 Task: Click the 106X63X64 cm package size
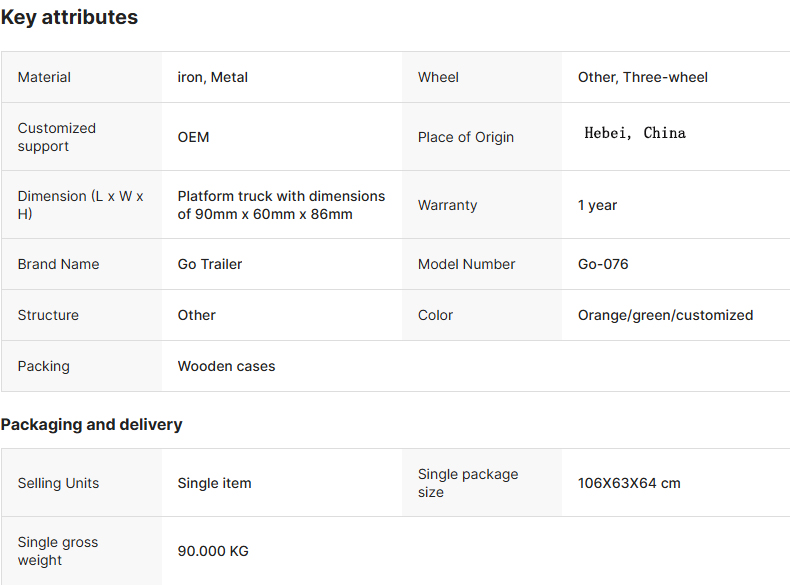click(x=629, y=483)
